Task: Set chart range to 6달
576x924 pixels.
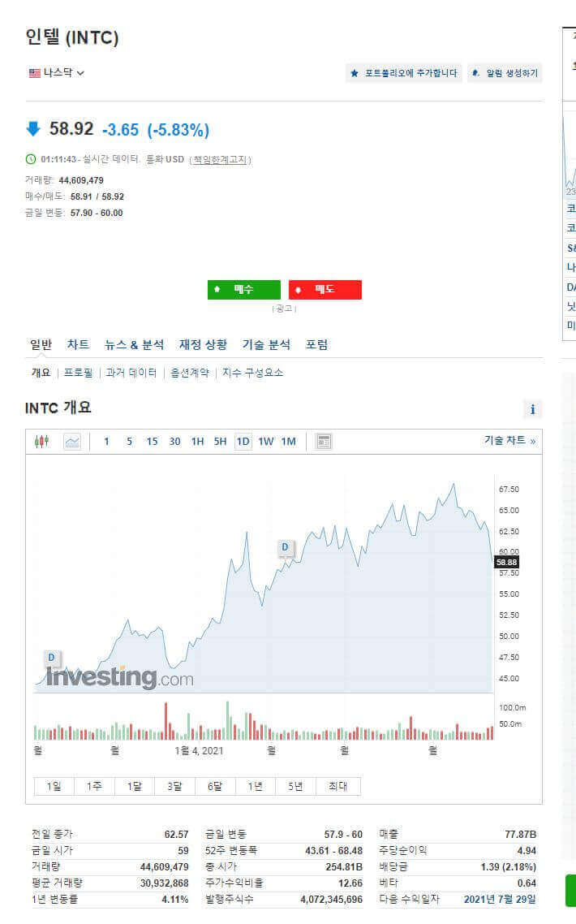Action: pyautogui.click(x=215, y=786)
